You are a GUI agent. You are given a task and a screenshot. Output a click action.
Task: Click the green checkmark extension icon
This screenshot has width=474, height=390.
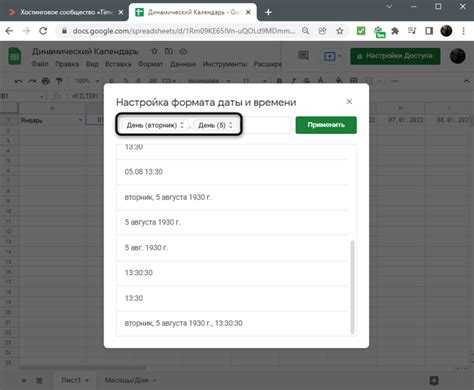[x=361, y=31]
